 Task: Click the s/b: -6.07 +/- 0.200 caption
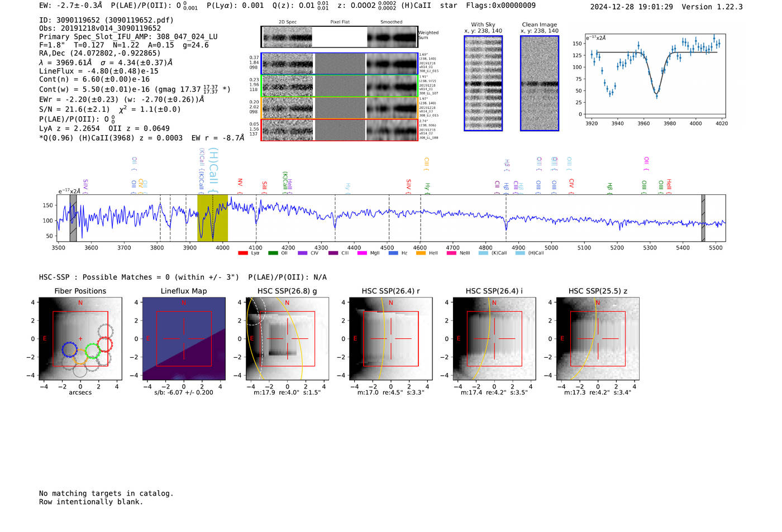[184, 392]
